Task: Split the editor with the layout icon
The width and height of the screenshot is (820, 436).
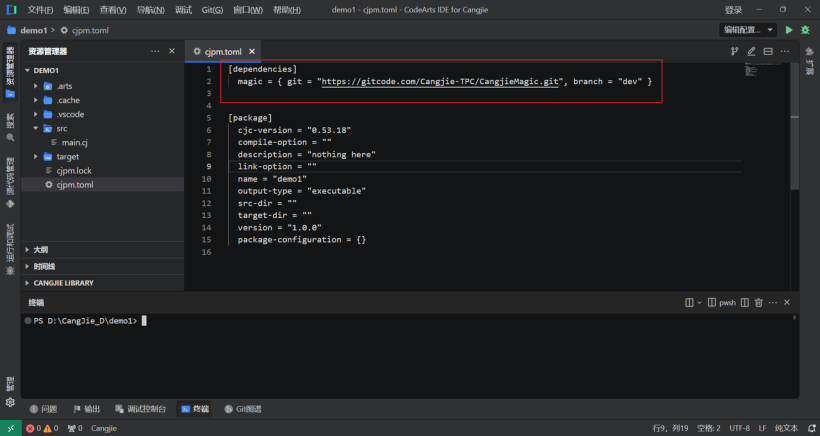Action: pyautogui.click(x=768, y=51)
